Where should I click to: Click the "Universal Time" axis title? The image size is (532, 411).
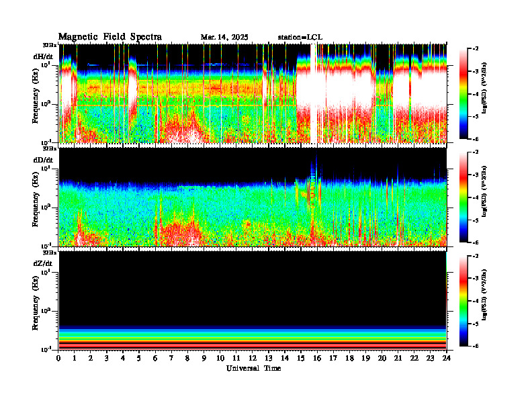(x=253, y=368)
